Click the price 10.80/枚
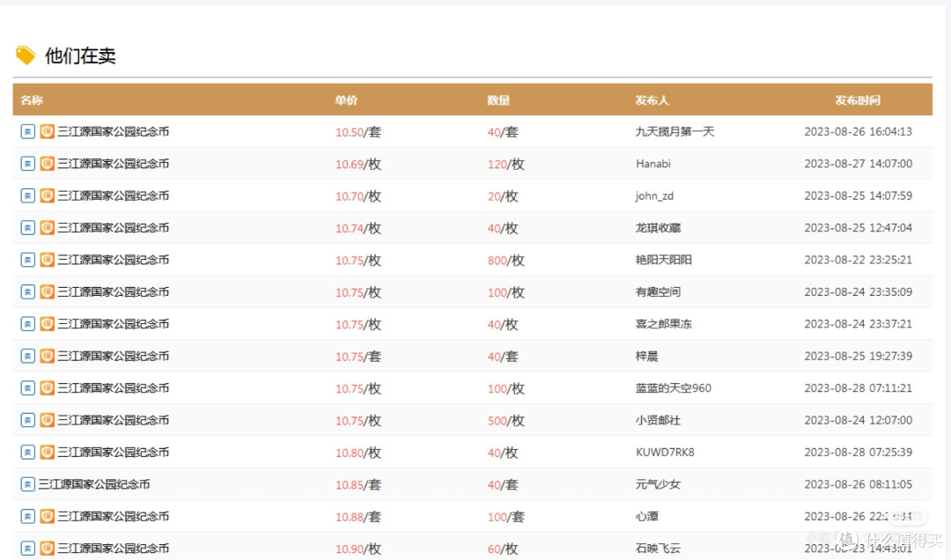951x560 pixels. (358, 453)
